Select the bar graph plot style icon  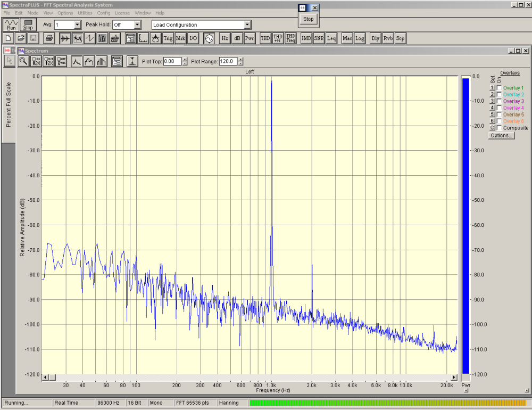coord(102,61)
